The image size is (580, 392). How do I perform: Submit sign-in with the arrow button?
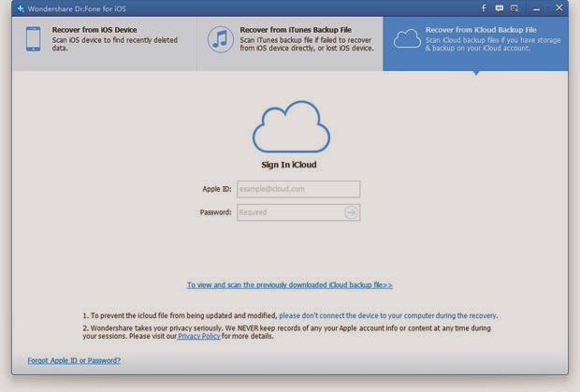351,212
